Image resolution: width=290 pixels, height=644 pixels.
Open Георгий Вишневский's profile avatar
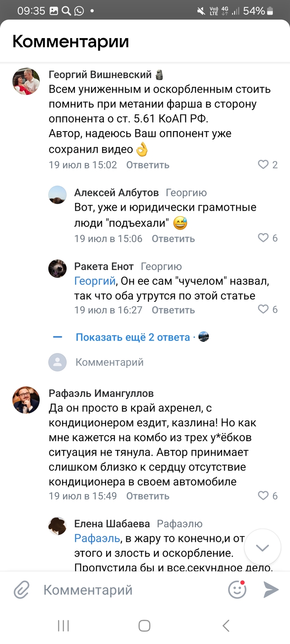(26, 82)
